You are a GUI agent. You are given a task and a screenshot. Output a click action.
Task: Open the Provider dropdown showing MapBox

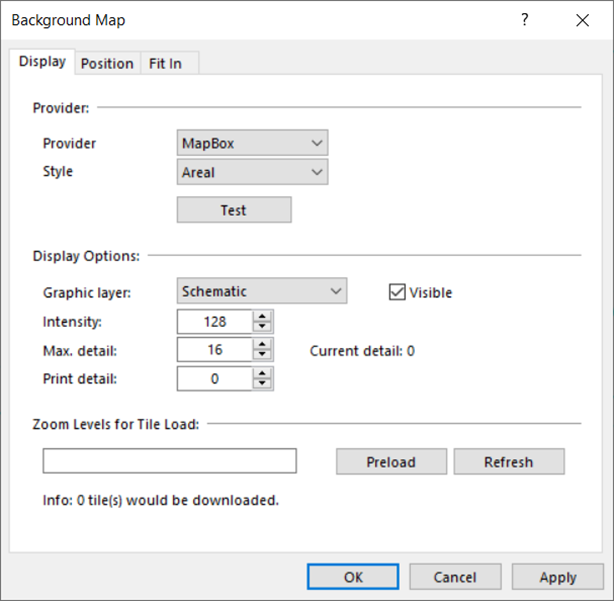click(x=252, y=143)
